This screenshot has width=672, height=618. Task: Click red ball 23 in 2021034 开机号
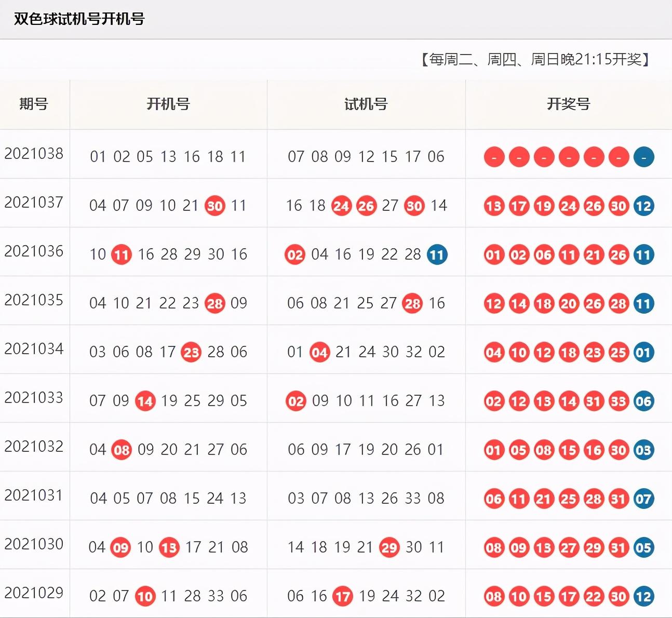coord(191,353)
